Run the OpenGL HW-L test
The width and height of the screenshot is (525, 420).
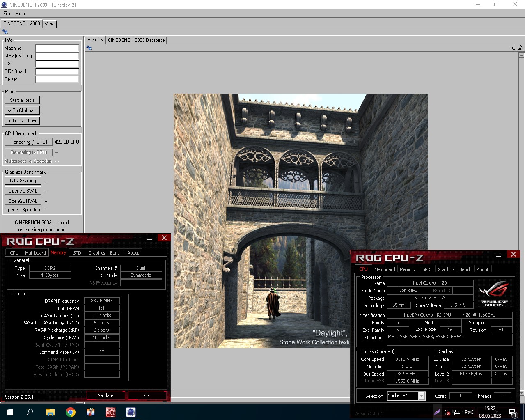coord(23,201)
